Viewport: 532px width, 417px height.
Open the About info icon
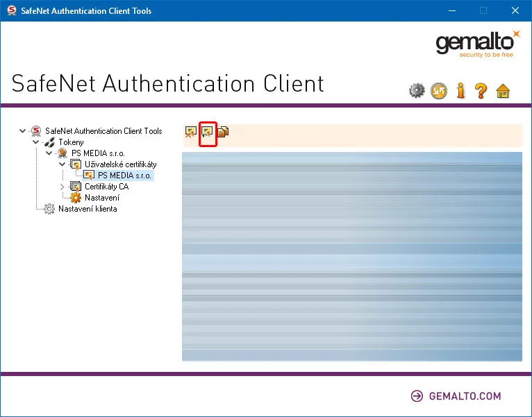[x=460, y=90]
